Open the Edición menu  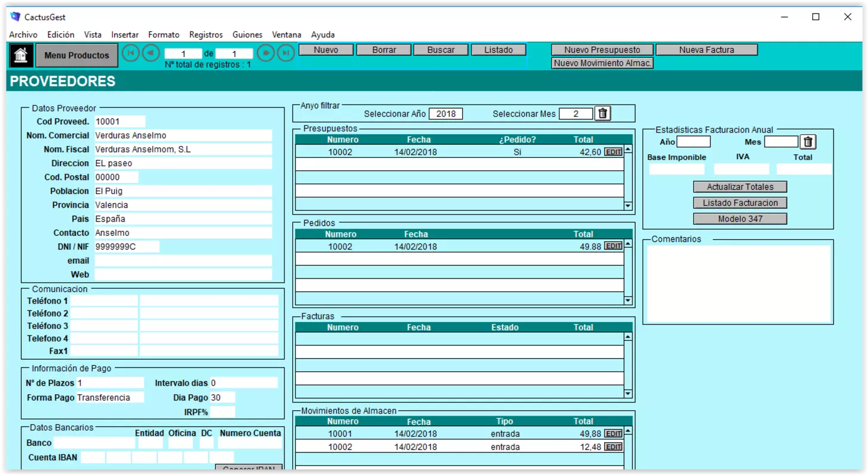61,34
